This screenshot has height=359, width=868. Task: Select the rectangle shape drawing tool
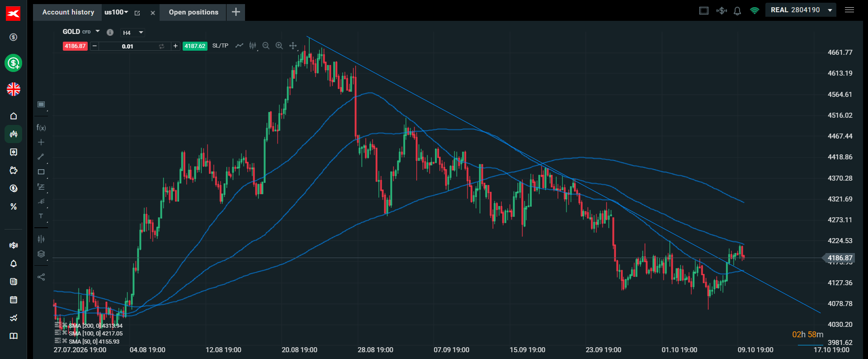pos(41,172)
